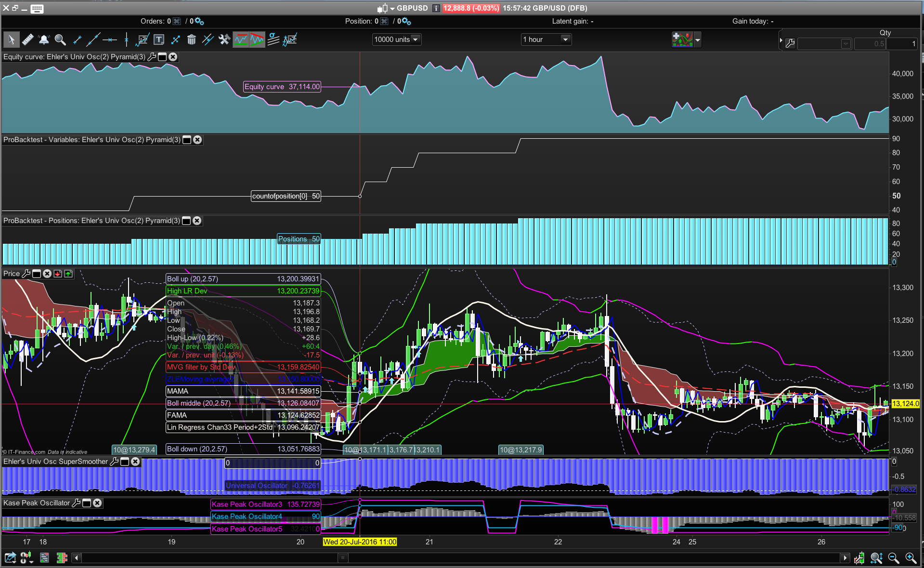Zoom out the chart horizontally
The image size is (924, 568).
pos(894,558)
